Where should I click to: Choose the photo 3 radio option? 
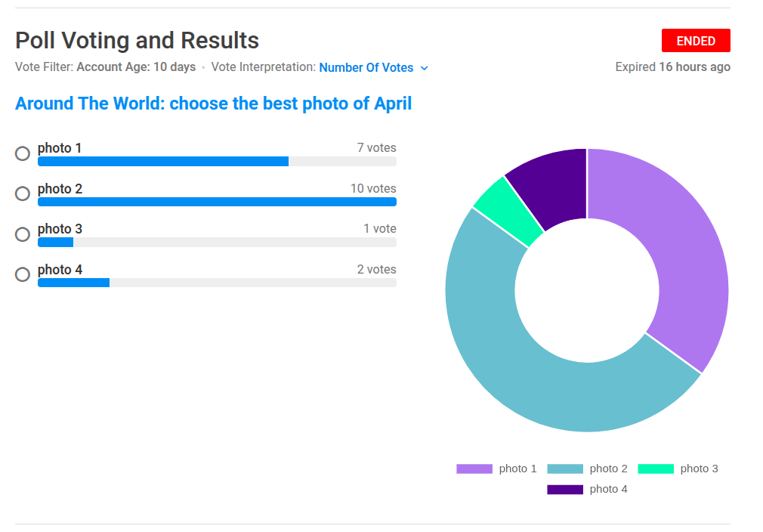click(23, 234)
